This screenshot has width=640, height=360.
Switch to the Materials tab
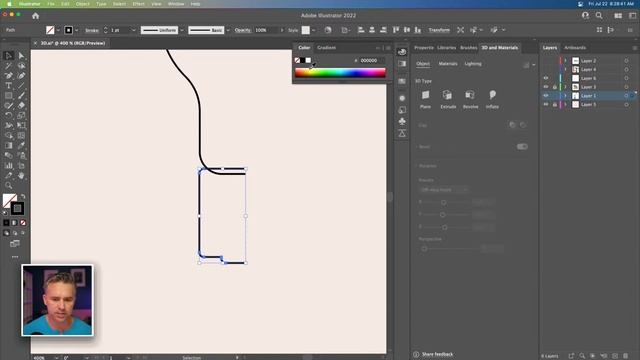[x=448, y=64]
